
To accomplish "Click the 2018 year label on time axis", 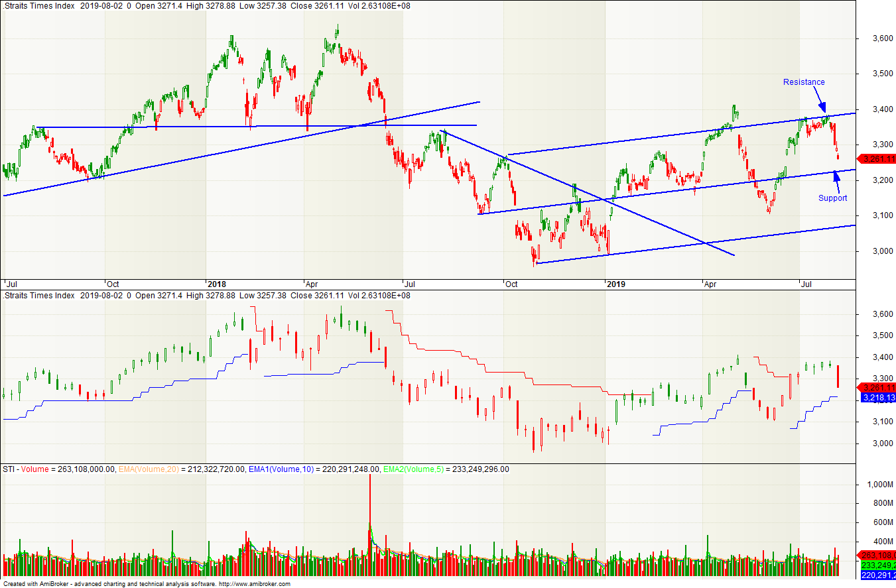I will point(218,284).
